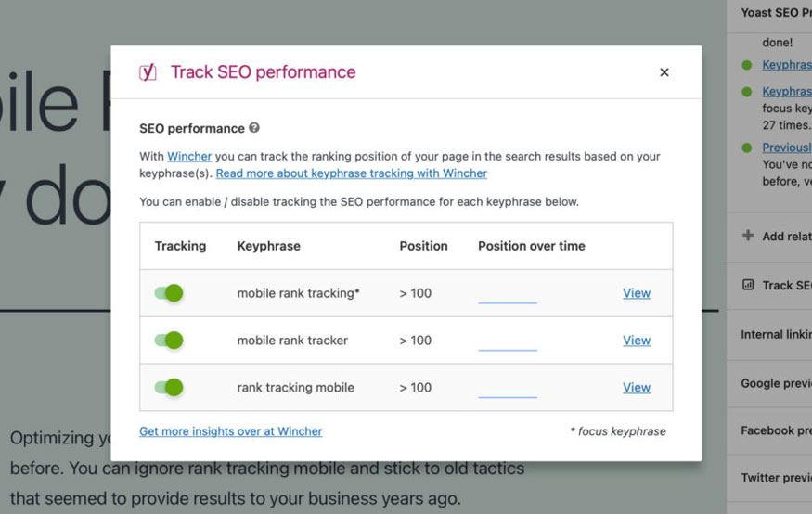812x514 pixels.
Task: Close the Track SEO performance dialog
Action: (x=664, y=72)
